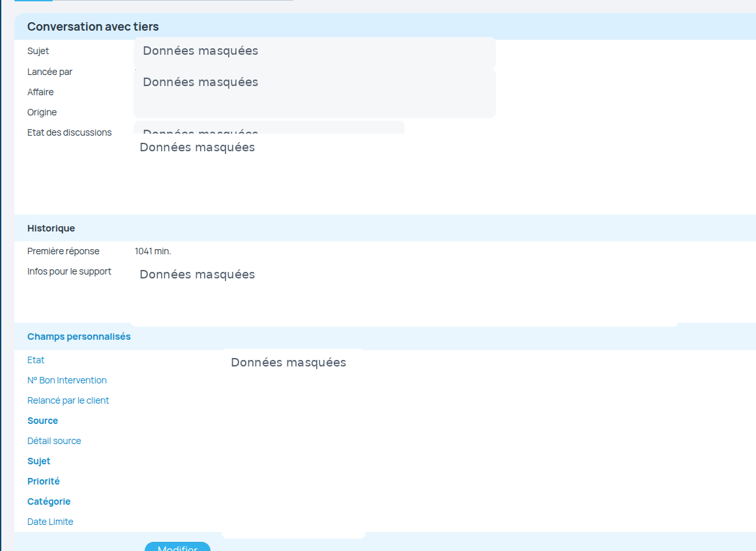Open the Champs personnalisés section header
The height and width of the screenshot is (551, 756).
[79, 336]
